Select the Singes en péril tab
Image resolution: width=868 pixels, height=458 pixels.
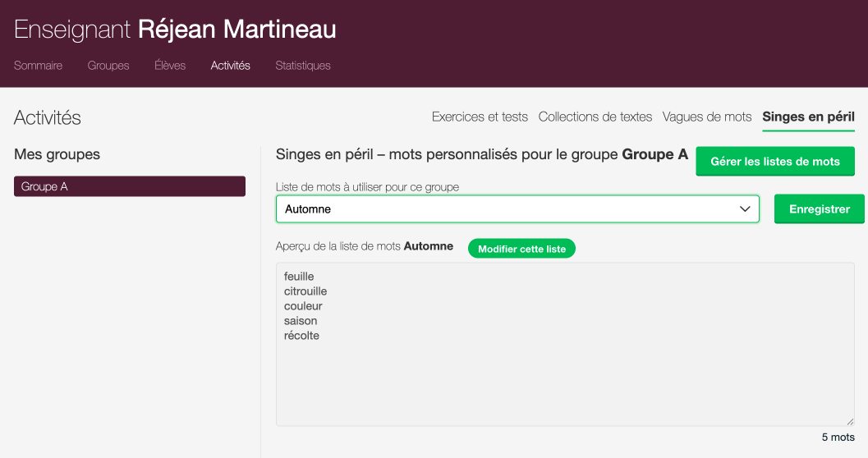(808, 117)
